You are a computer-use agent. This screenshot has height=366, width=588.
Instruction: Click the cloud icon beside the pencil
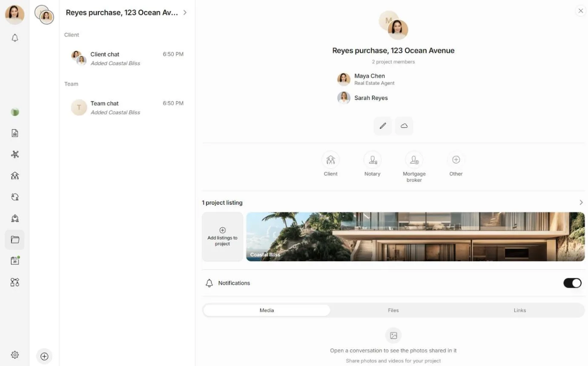click(404, 126)
